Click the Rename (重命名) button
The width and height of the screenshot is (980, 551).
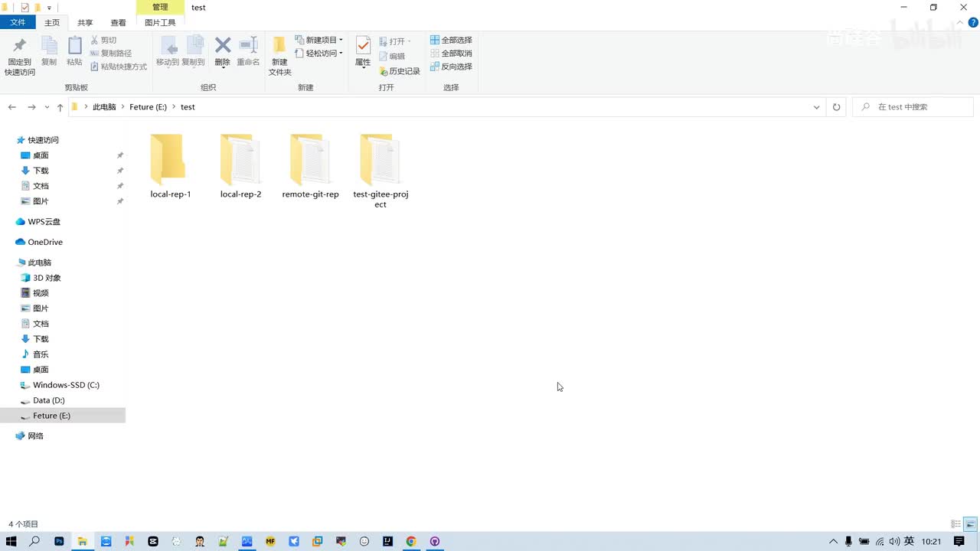coord(248,52)
